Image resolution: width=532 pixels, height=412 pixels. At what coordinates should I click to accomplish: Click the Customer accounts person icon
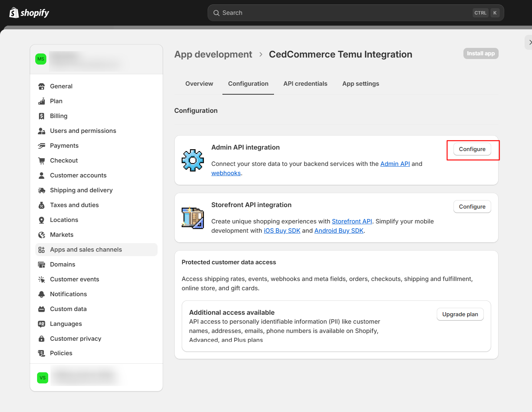[x=42, y=176]
